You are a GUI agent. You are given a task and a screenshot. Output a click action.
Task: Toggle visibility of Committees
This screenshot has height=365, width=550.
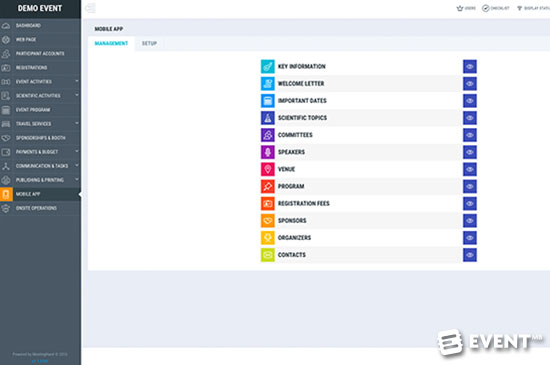click(x=470, y=135)
